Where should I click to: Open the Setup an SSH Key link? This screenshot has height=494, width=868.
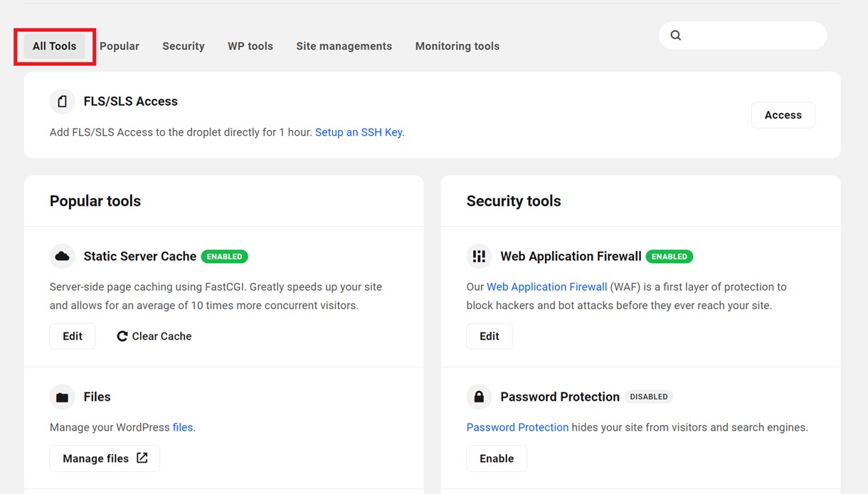359,131
